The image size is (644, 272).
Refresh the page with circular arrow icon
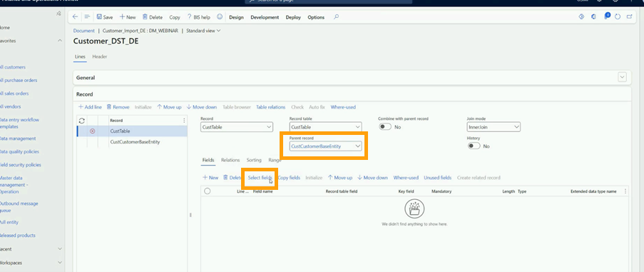point(618,17)
